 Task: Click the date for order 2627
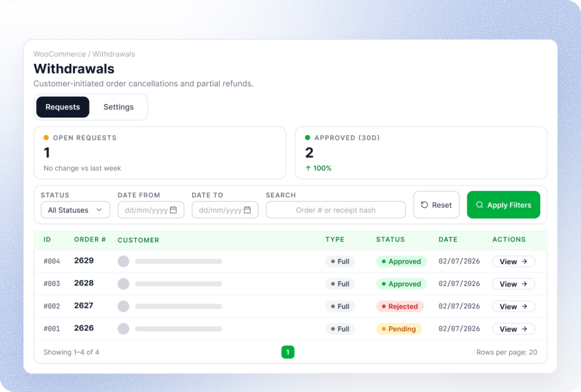(x=459, y=306)
